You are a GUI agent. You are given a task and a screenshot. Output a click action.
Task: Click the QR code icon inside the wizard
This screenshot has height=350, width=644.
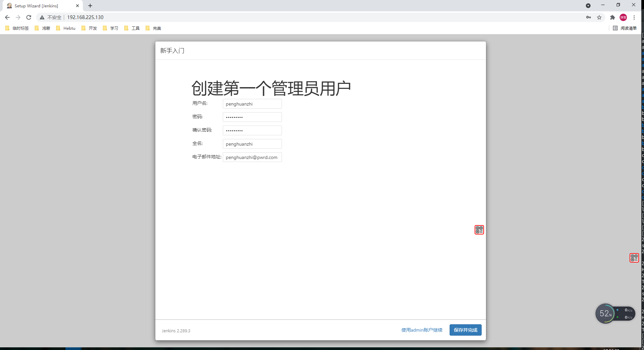tap(479, 230)
